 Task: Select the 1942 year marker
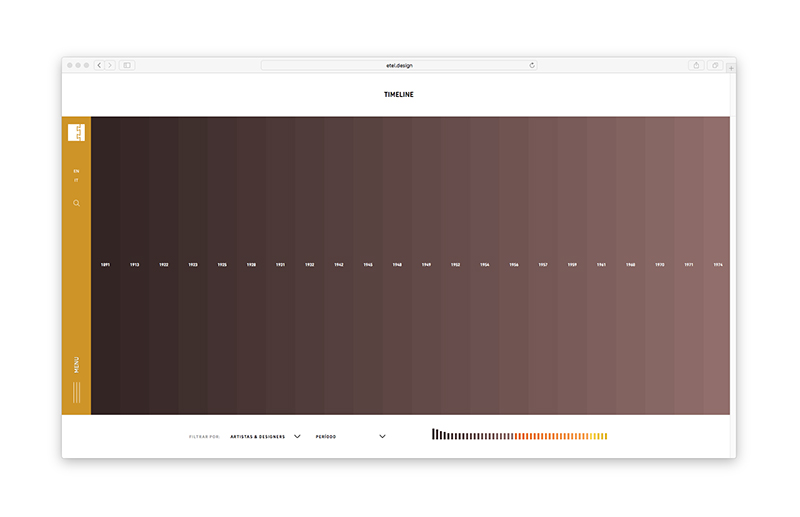pos(339,265)
